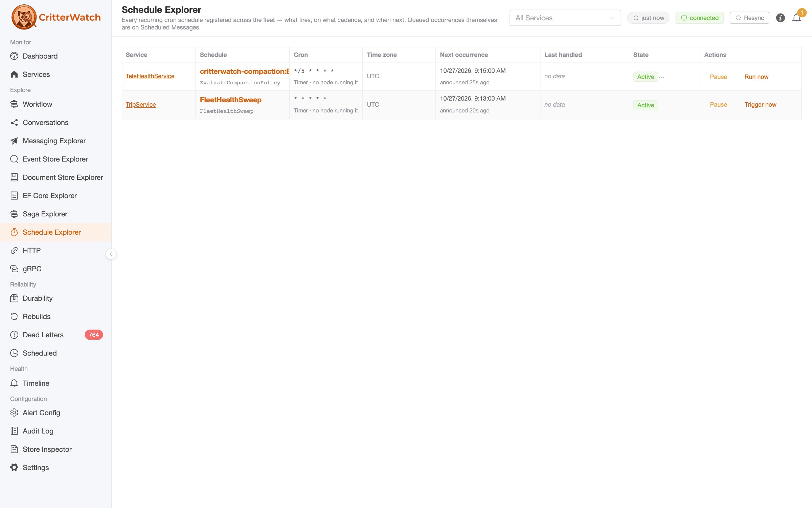
Task: Click the 764 dead letters badge
Action: click(x=94, y=335)
